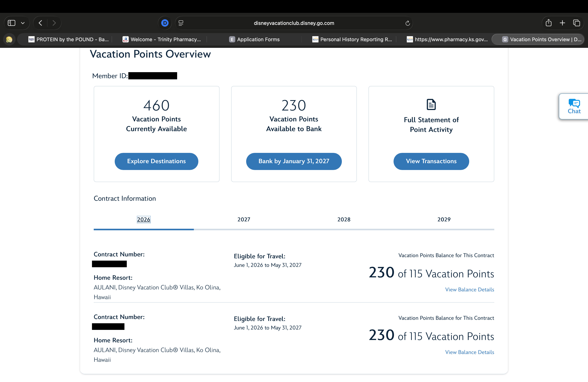Go forward with the forward arrow
Image resolution: width=588 pixels, height=382 pixels.
pos(54,23)
